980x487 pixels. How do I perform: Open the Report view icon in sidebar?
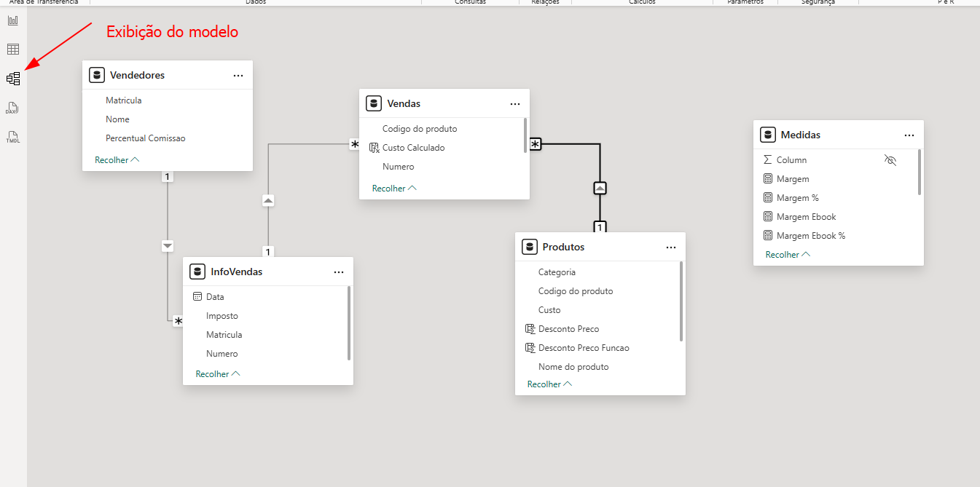(13, 20)
